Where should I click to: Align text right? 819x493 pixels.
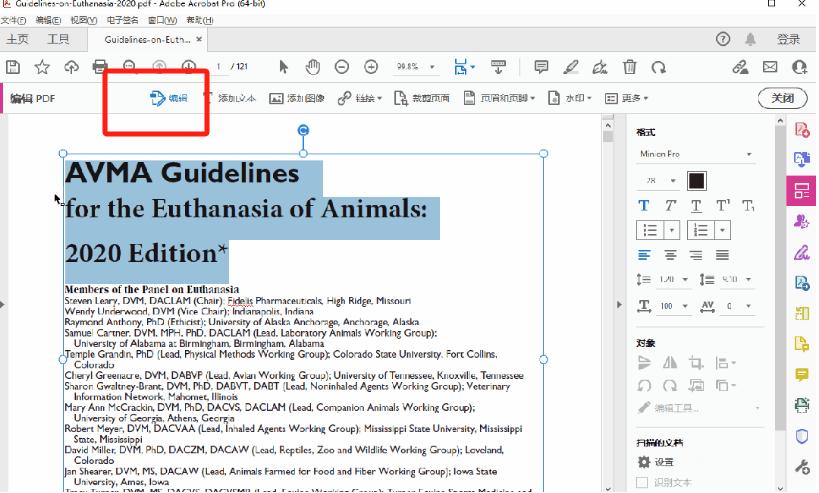tap(696, 255)
